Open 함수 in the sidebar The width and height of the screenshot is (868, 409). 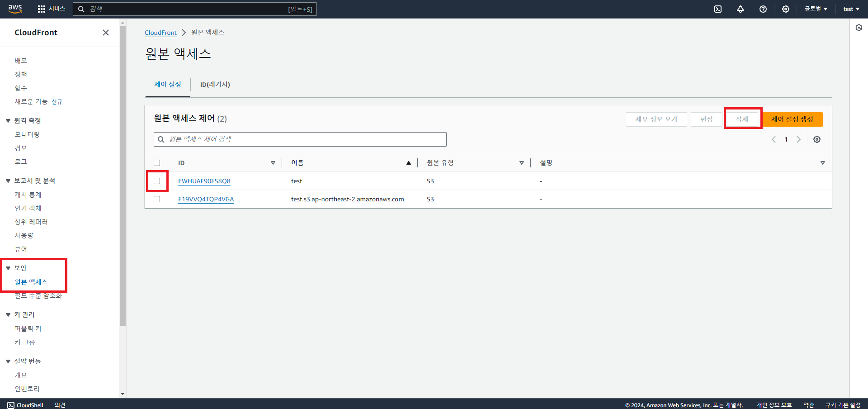21,88
